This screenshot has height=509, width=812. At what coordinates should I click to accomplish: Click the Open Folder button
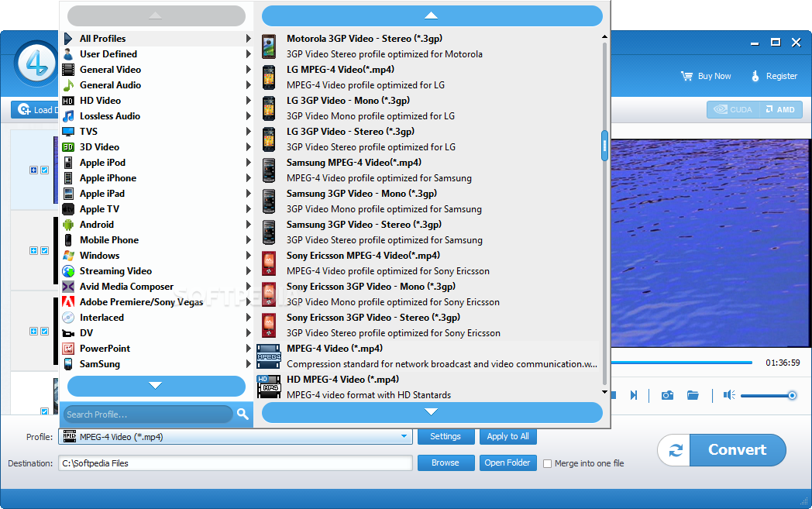click(507, 463)
